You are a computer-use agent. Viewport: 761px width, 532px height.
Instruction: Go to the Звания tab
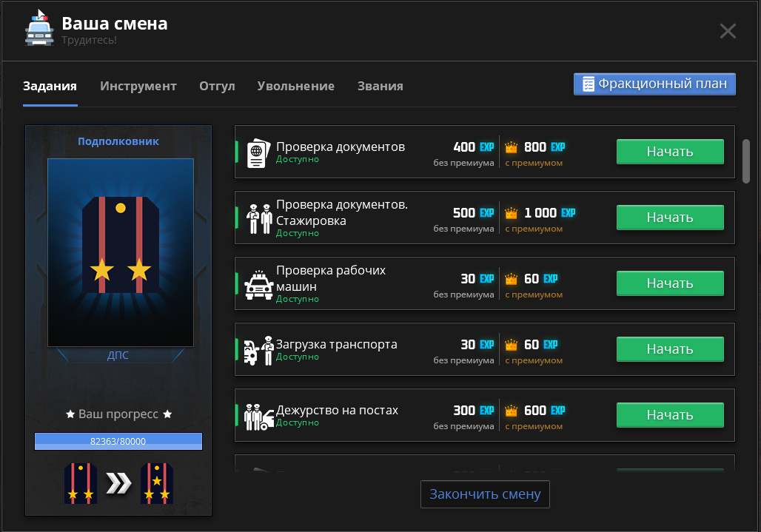[380, 86]
